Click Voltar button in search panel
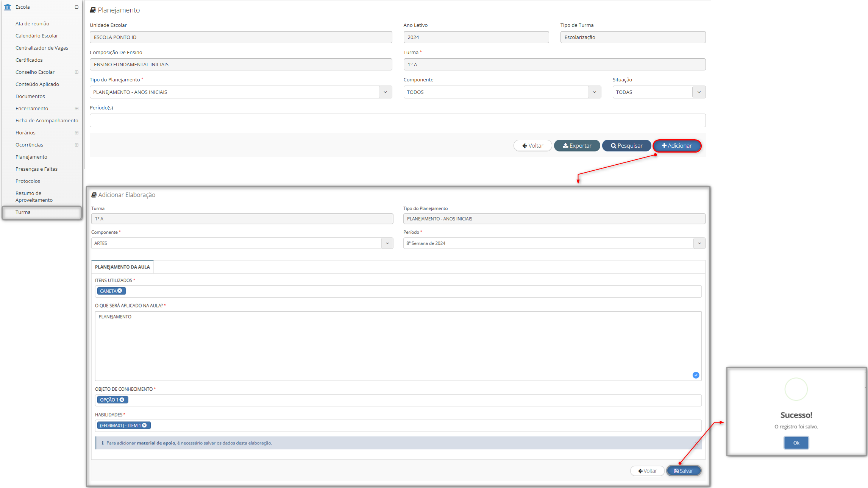 click(x=532, y=146)
